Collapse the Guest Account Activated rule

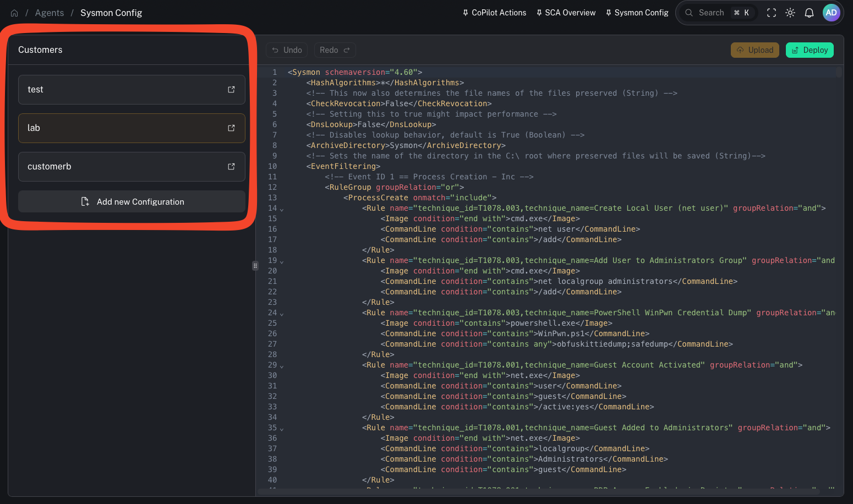tap(281, 366)
